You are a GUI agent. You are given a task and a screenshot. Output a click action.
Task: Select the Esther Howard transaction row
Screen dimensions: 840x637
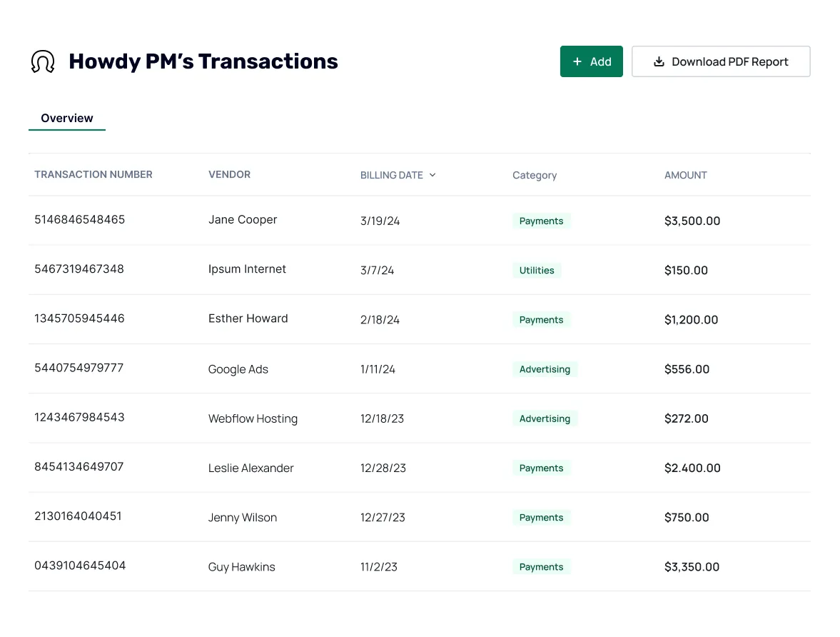[x=420, y=318]
